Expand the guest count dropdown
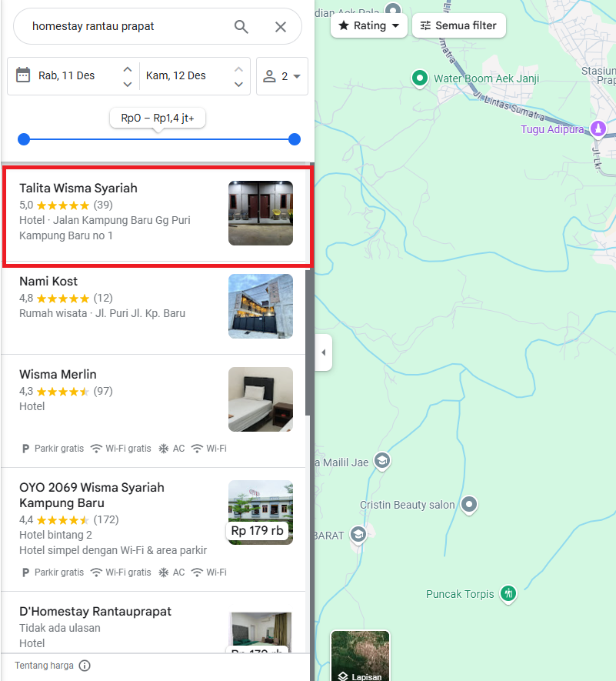This screenshot has width=616, height=681. click(282, 76)
